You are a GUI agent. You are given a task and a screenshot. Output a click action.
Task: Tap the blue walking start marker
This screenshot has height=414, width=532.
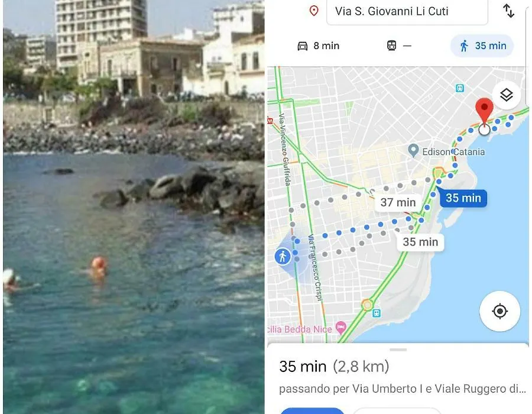point(283,256)
